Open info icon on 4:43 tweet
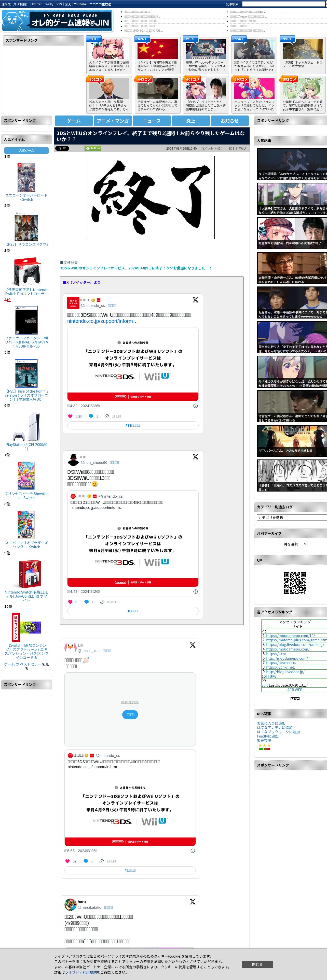The width and height of the screenshot is (327, 980). tap(196, 591)
